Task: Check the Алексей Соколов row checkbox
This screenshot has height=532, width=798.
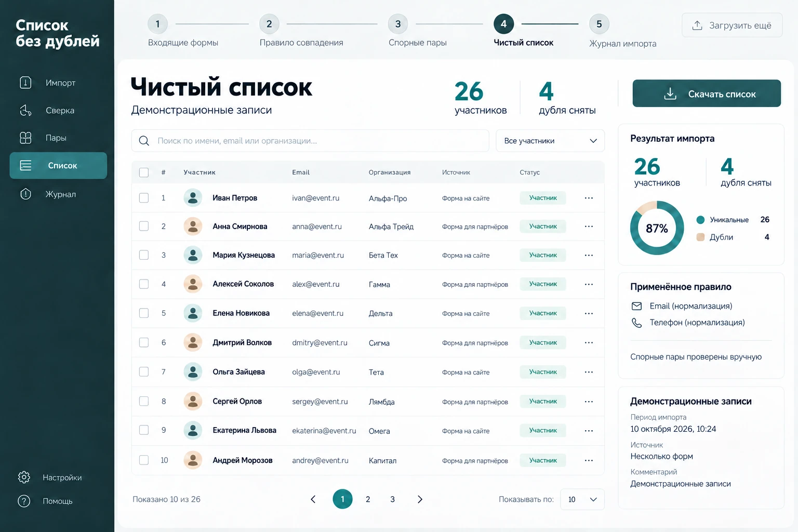Action: click(x=144, y=284)
